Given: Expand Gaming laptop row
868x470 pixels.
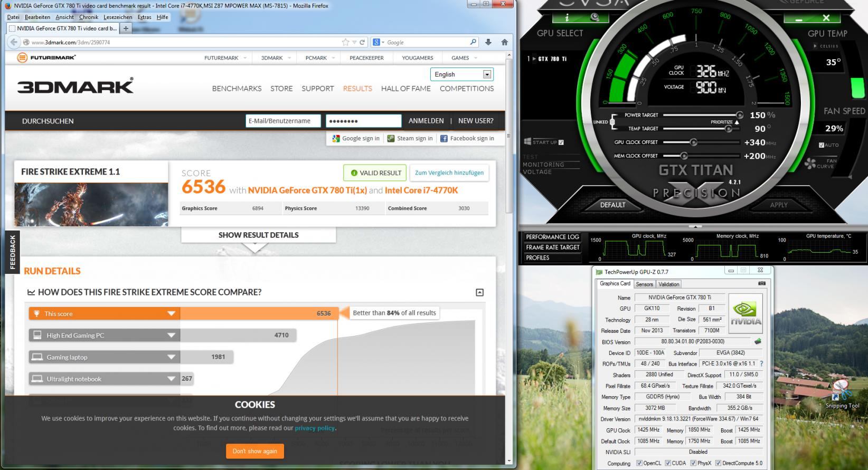Looking at the screenshot, I should point(171,357).
